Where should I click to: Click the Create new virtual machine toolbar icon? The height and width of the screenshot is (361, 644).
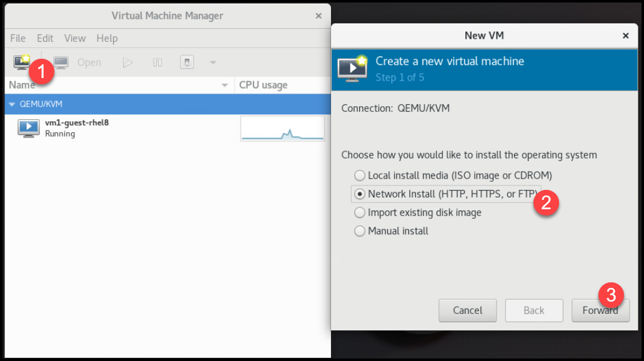pos(22,62)
